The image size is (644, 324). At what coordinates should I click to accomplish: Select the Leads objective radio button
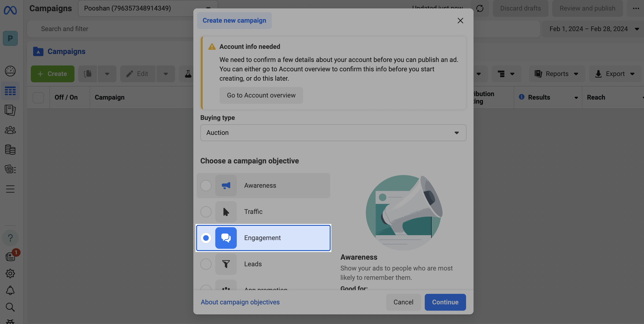pyautogui.click(x=206, y=264)
